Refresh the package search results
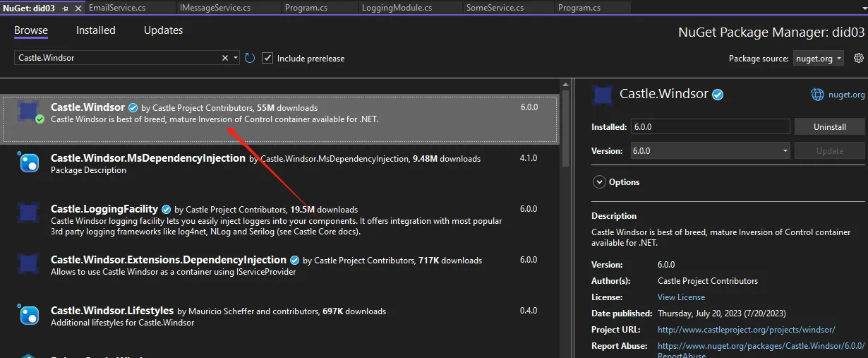This screenshot has width=868, height=358. (250, 58)
